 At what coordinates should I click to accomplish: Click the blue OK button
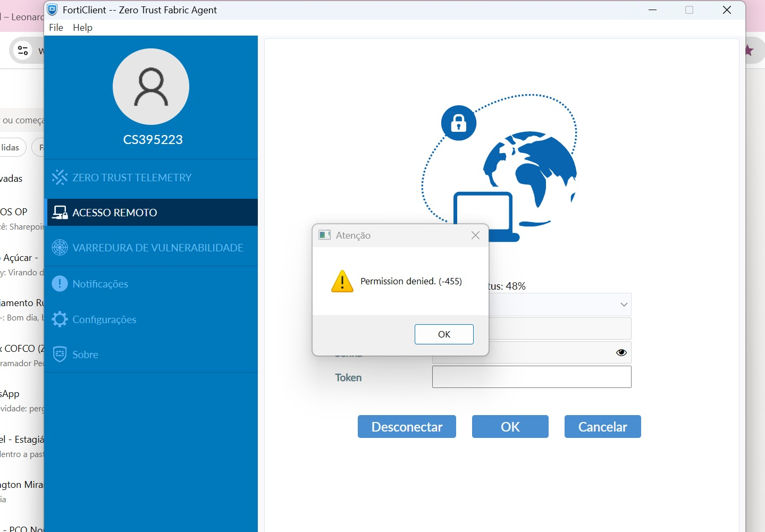coord(510,427)
